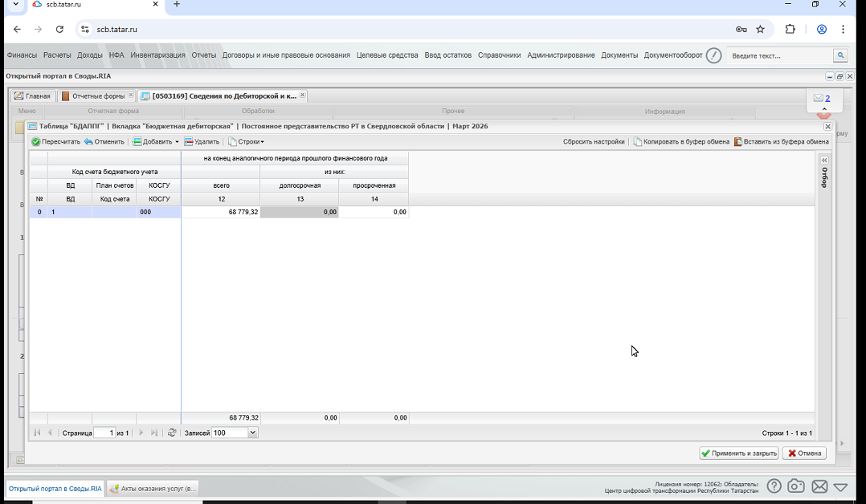
Task: Open the Записей per-page combo box
Action: coord(252,433)
